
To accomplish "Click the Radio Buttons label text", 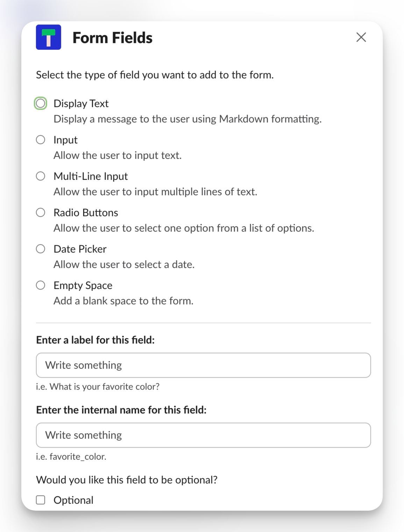I will 86,213.
